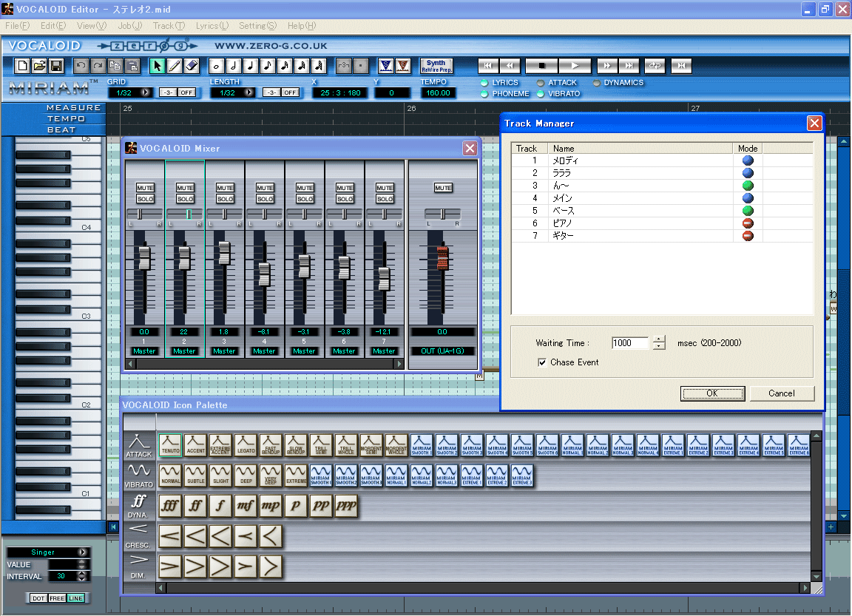Open the GRID 1/32 dropdown arrow
Screen dimensions: 852x616
pos(146,93)
